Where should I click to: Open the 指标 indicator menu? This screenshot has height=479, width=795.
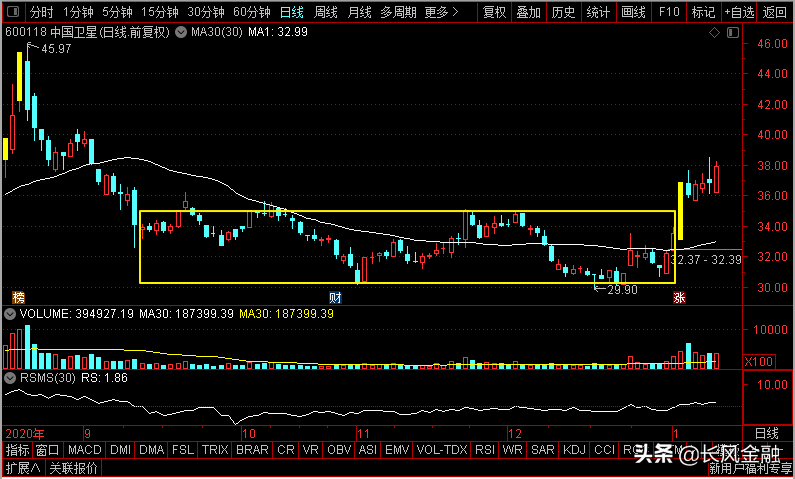coord(18,450)
